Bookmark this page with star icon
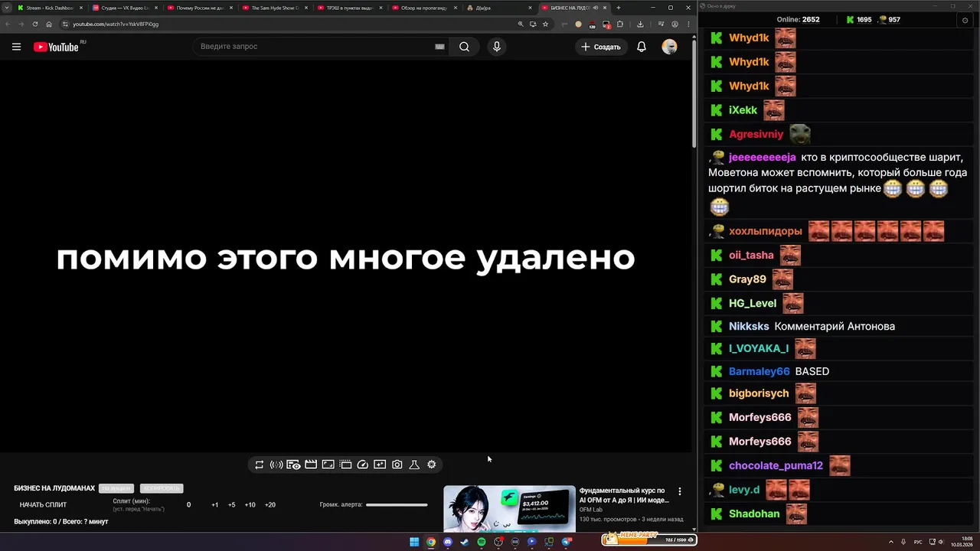 pos(545,24)
